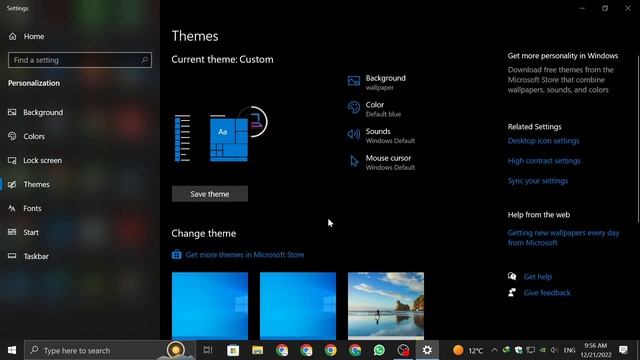Open Microsoft Store from taskbar
Image resolution: width=640 pixels, height=360 pixels.
pos(233,350)
